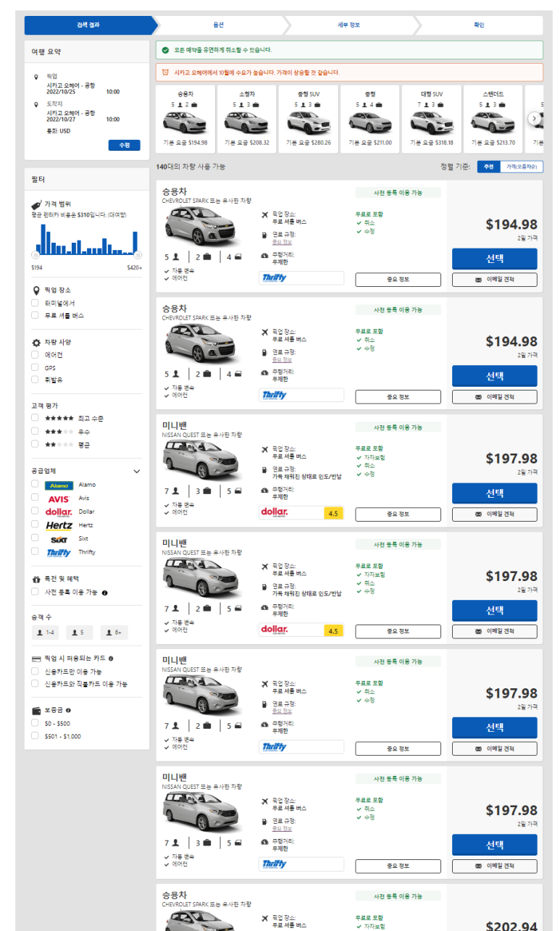Open info icon next to 픽업 시 허용되는 카드
This screenshot has width=560, height=931.
tap(111, 659)
